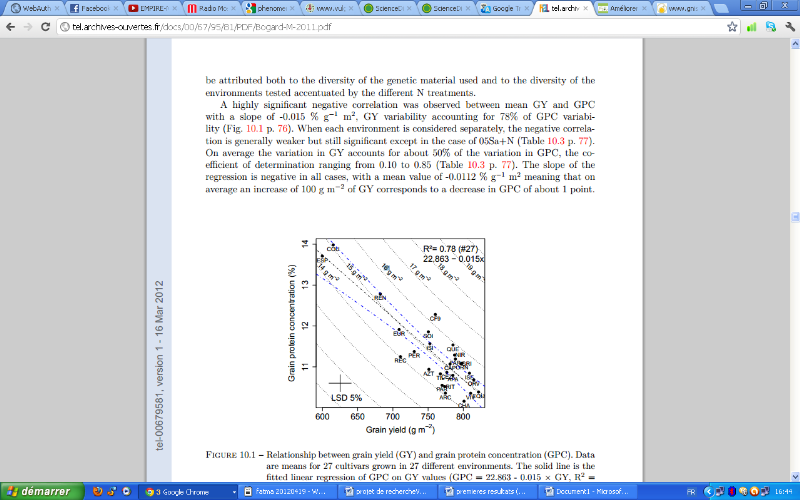This screenshot has width=800, height=500.
Task: Click the scrollbar down arrow
Action: (x=795, y=477)
